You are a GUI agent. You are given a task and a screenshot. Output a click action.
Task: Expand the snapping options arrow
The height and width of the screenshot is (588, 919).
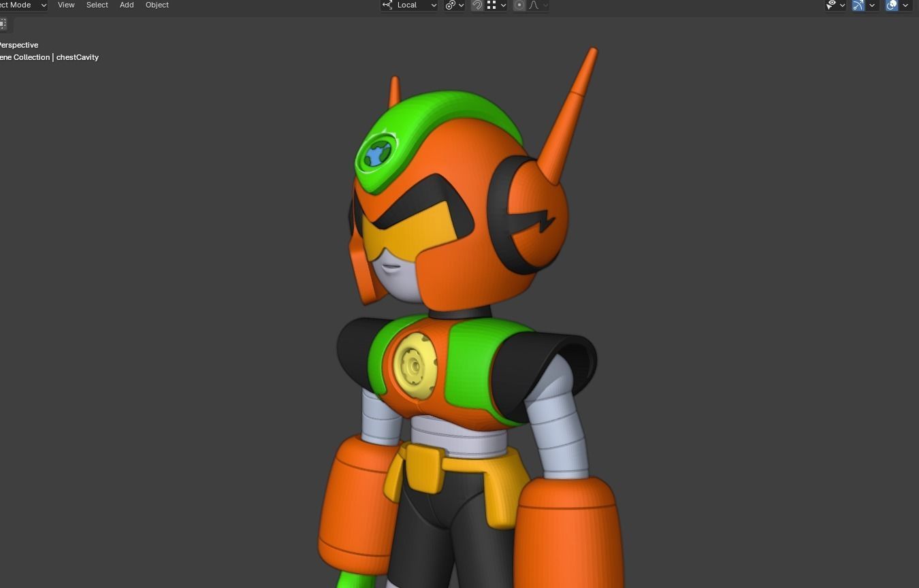(503, 5)
